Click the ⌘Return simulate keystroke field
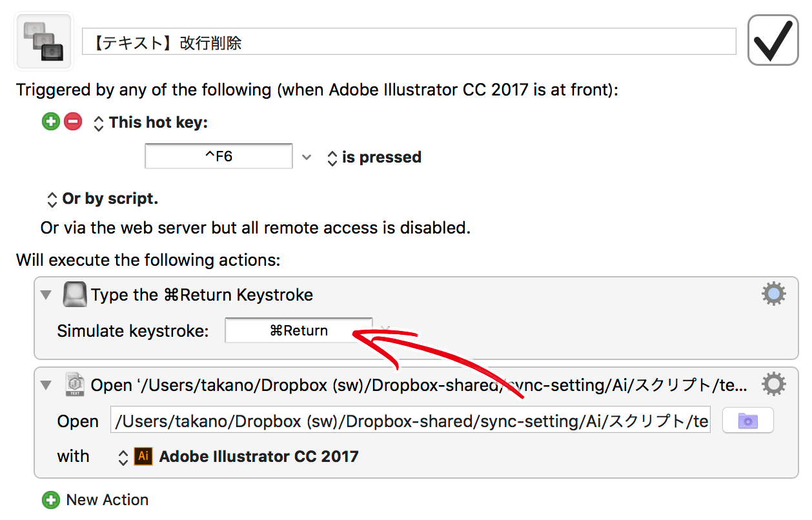 [x=298, y=330]
